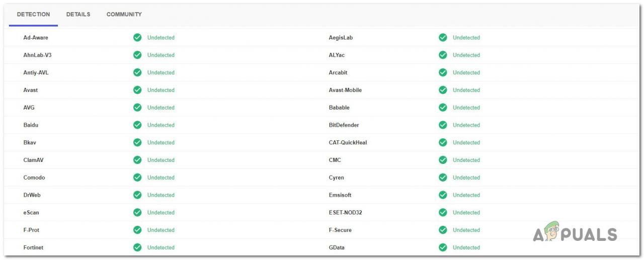The width and height of the screenshot is (644, 260).
Task: Switch to the DETAILS tab
Action: tap(78, 15)
